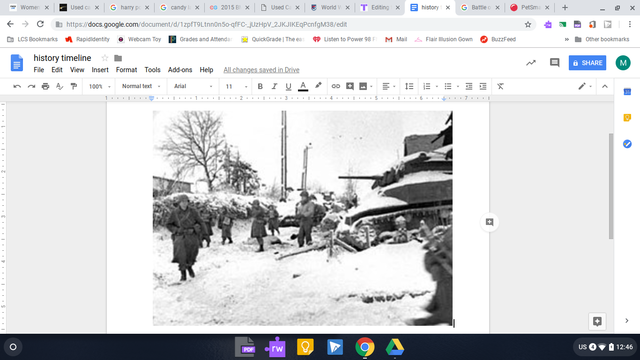The image size is (640, 360).
Task: Open Calendar in side panel
Action: pyautogui.click(x=627, y=92)
